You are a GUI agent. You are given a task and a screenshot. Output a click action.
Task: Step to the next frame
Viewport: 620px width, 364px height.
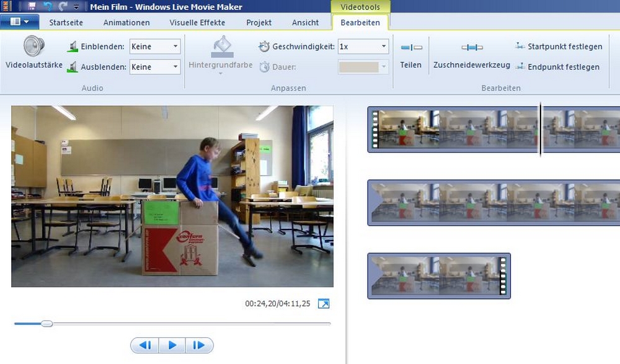[x=199, y=345]
